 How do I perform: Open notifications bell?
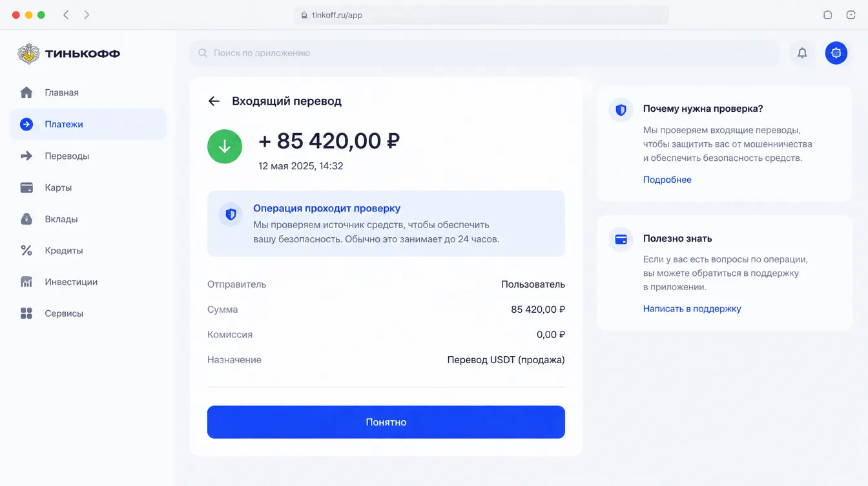(802, 53)
